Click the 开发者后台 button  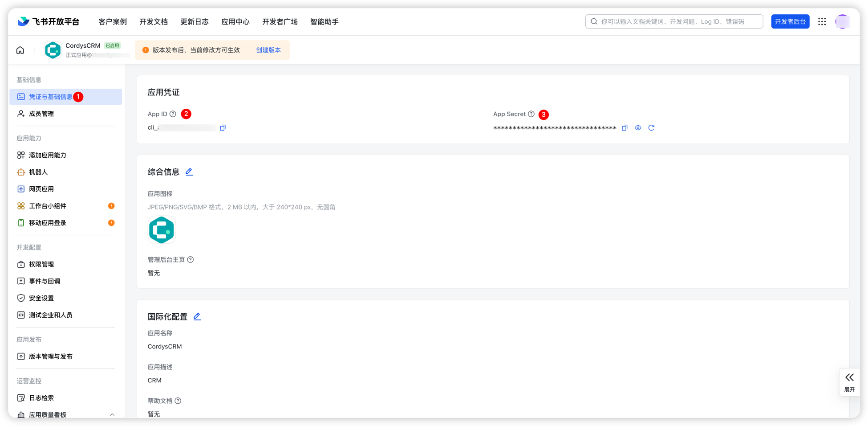790,21
